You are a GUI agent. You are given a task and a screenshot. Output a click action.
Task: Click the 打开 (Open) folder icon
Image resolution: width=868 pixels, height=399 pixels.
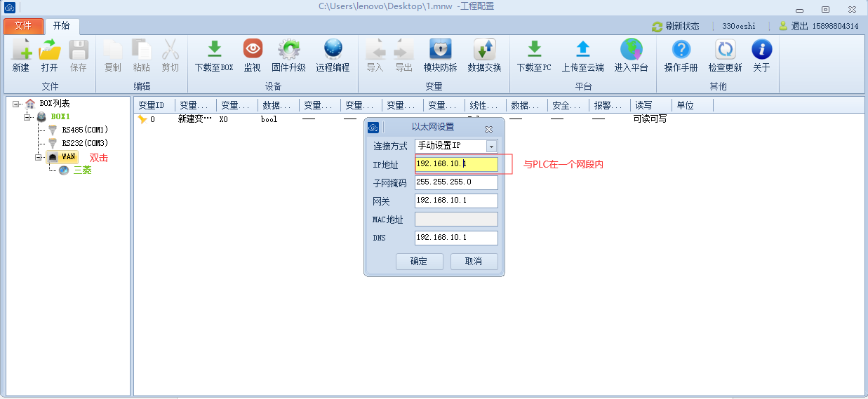point(50,50)
